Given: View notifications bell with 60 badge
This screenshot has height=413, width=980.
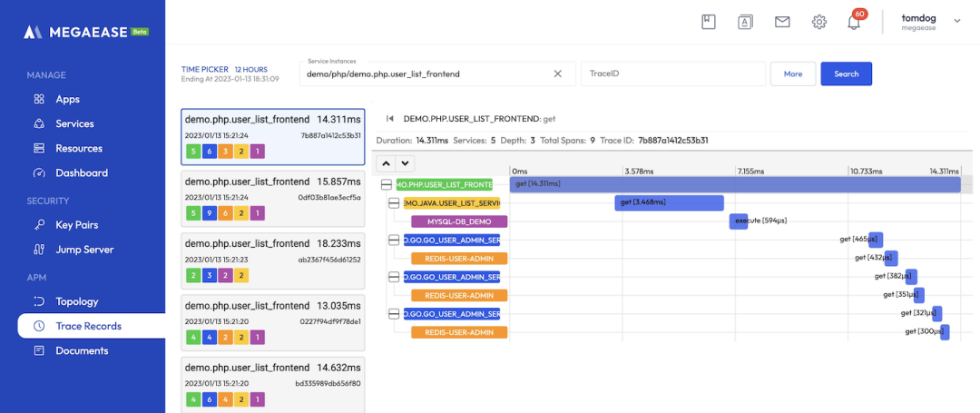Looking at the screenshot, I should pos(854,22).
